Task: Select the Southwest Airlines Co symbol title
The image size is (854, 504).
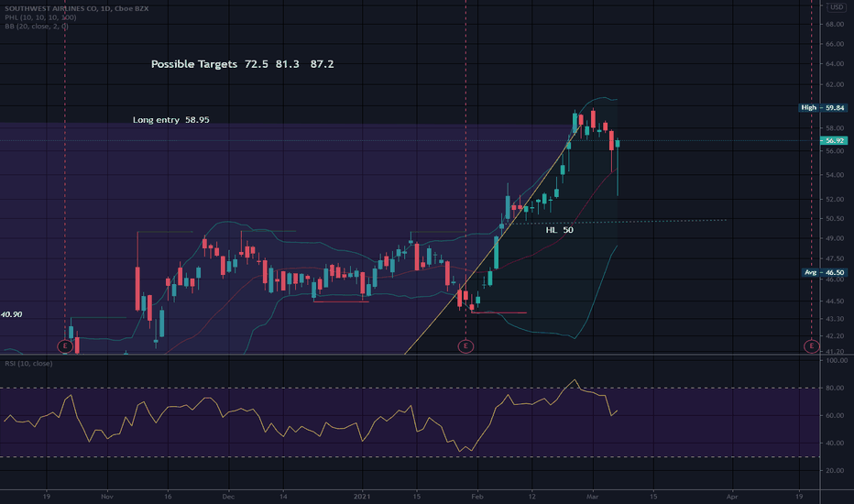Action: 77,9
